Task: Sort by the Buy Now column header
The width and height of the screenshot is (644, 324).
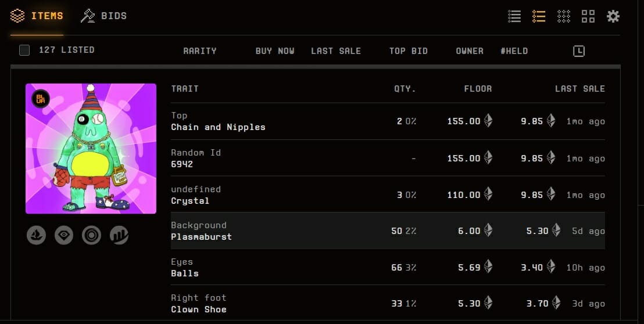Action: (275, 51)
